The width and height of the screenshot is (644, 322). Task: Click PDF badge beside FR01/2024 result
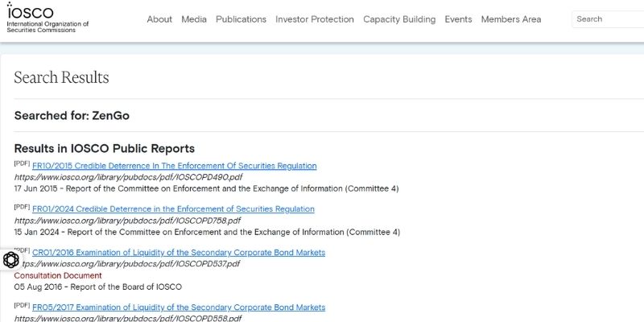coord(22,207)
